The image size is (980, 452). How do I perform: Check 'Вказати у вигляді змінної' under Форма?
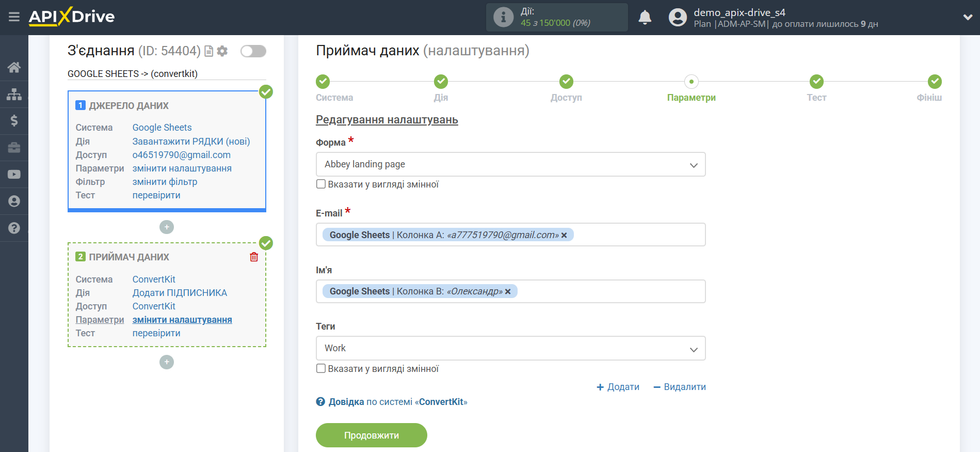pyautogui.click(x=321, y=184)
